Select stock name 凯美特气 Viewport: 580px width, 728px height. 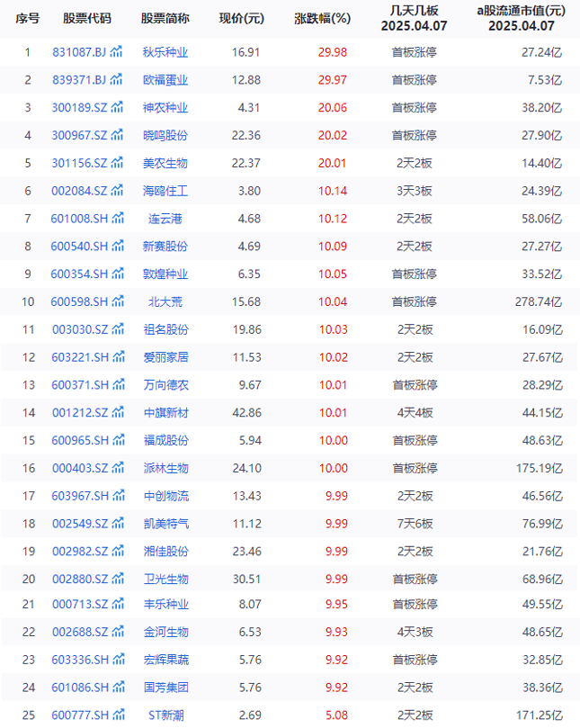[166, 524]
